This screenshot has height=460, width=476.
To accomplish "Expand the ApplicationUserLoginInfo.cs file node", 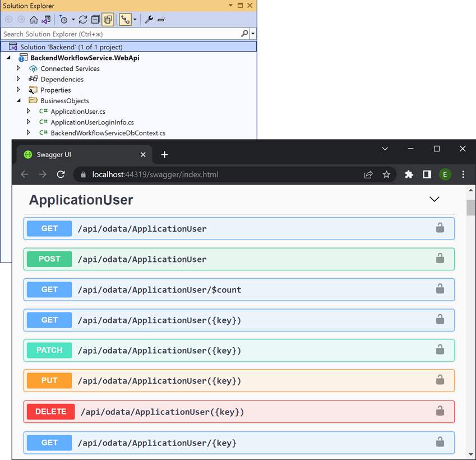I will [29, 122].
